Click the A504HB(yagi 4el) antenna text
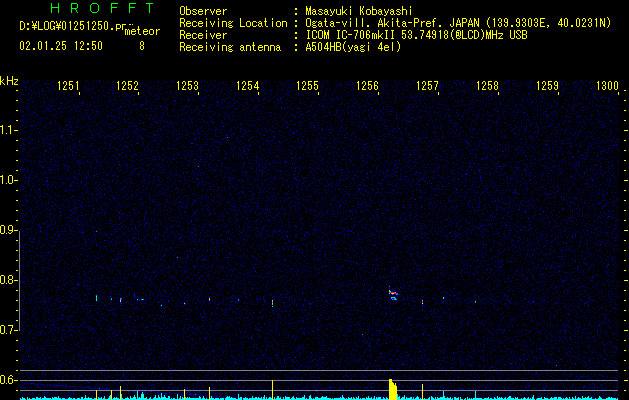This screenshot has height=400, width=629. tap(353, 47)
